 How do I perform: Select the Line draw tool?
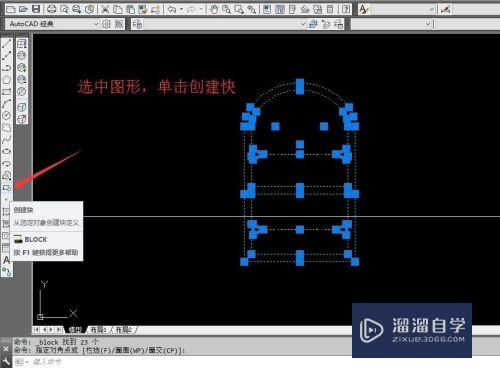pos(7,43)
